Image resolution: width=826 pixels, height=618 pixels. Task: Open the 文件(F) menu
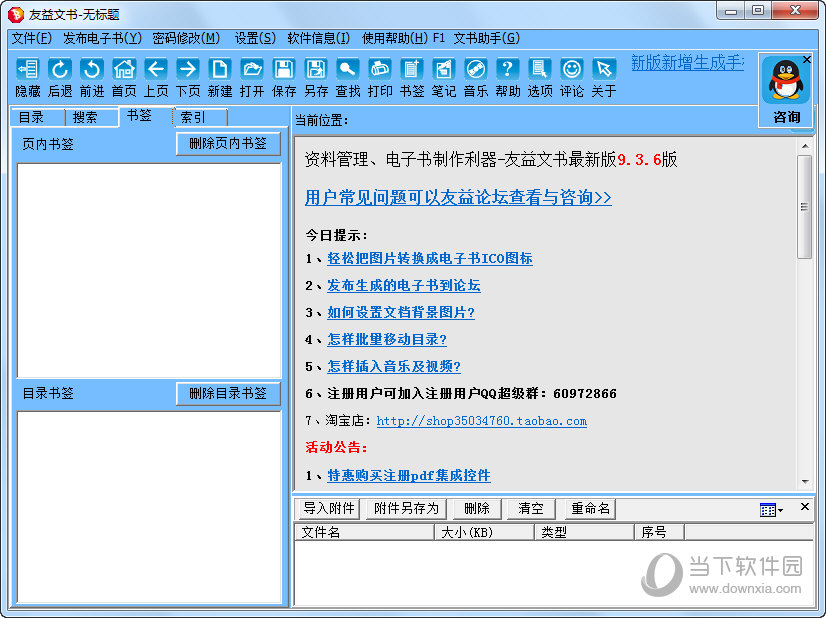[32, 38]
